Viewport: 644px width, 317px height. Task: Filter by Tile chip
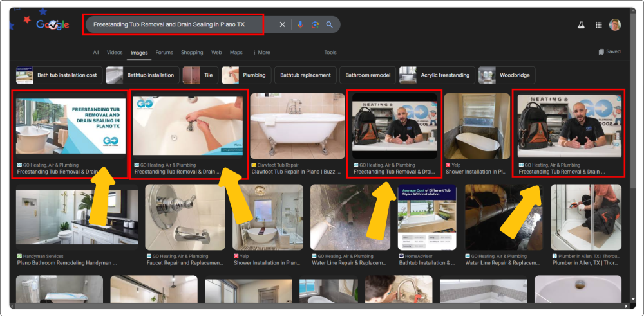tap(200, 75)
